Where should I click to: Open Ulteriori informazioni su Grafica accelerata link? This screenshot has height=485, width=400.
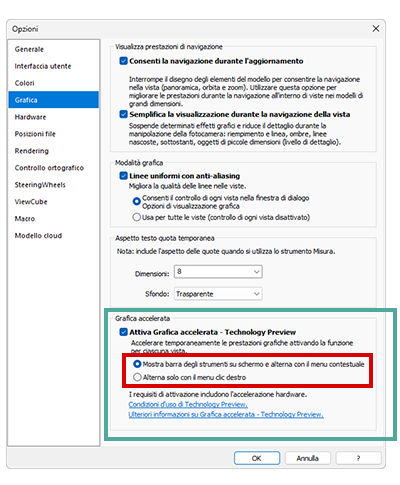(x=226, y=414)
